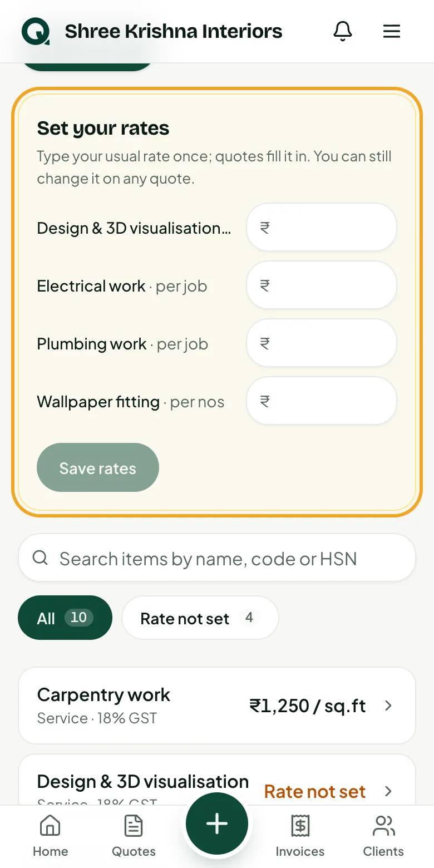Go to Clients tab
This screenshot has width=434, height=868.
click(383, 836)
